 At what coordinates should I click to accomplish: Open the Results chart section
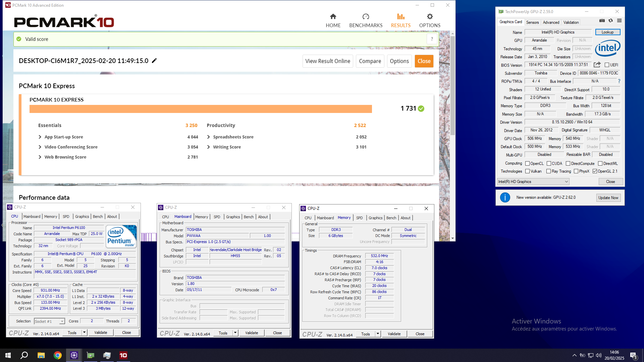400,20
